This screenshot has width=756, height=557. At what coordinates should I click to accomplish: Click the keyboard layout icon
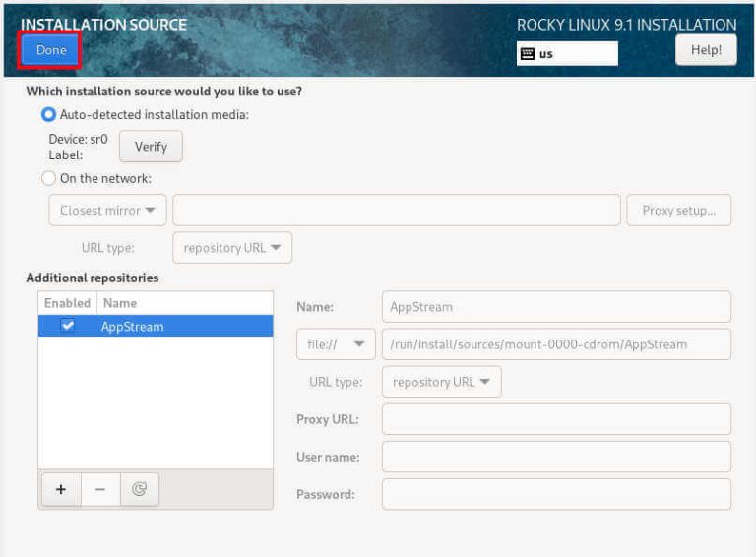coord(528,54)
